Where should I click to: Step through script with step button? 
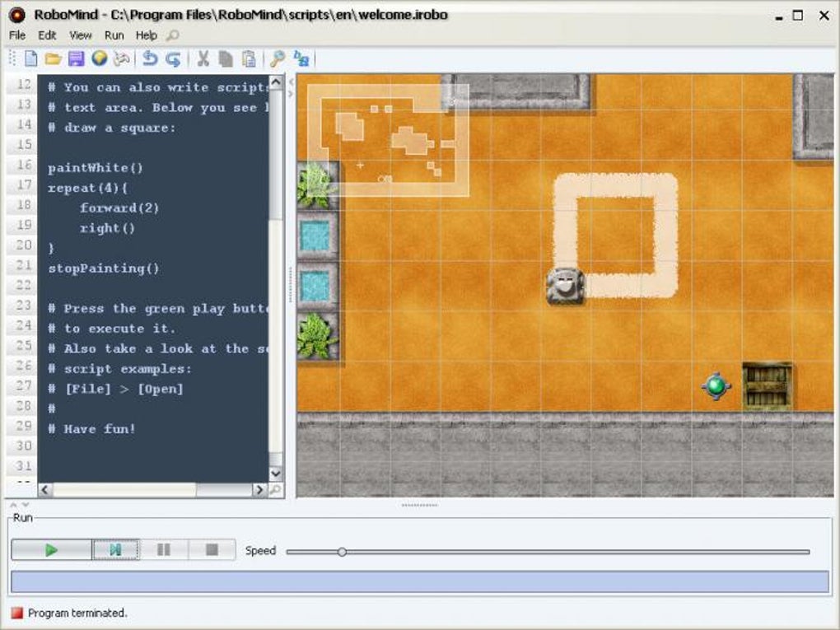tap(116, 549)
